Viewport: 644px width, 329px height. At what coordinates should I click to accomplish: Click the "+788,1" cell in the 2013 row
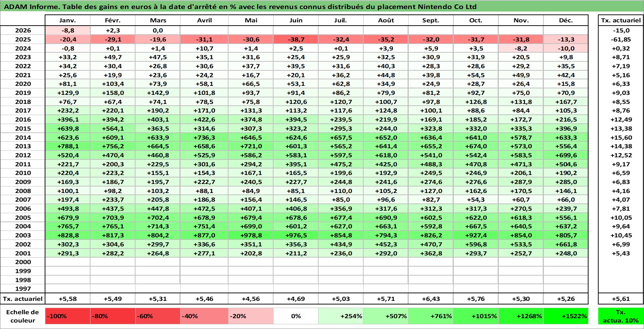tap(68, 146)
